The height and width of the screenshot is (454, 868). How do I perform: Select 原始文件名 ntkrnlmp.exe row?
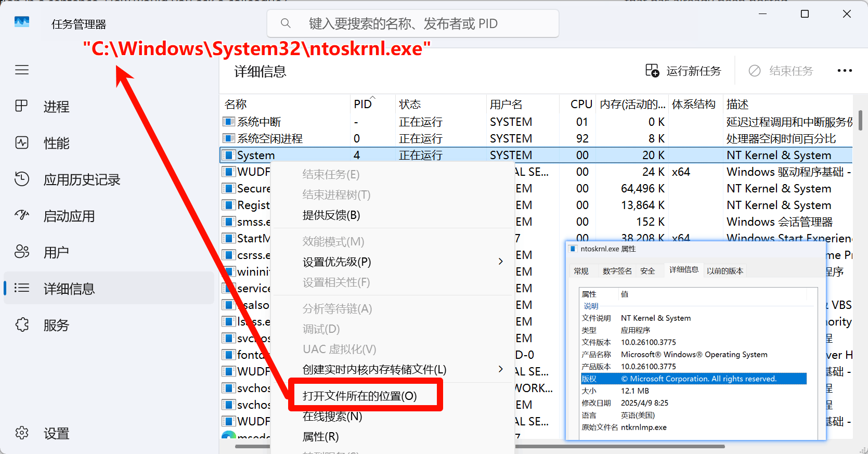693,427
